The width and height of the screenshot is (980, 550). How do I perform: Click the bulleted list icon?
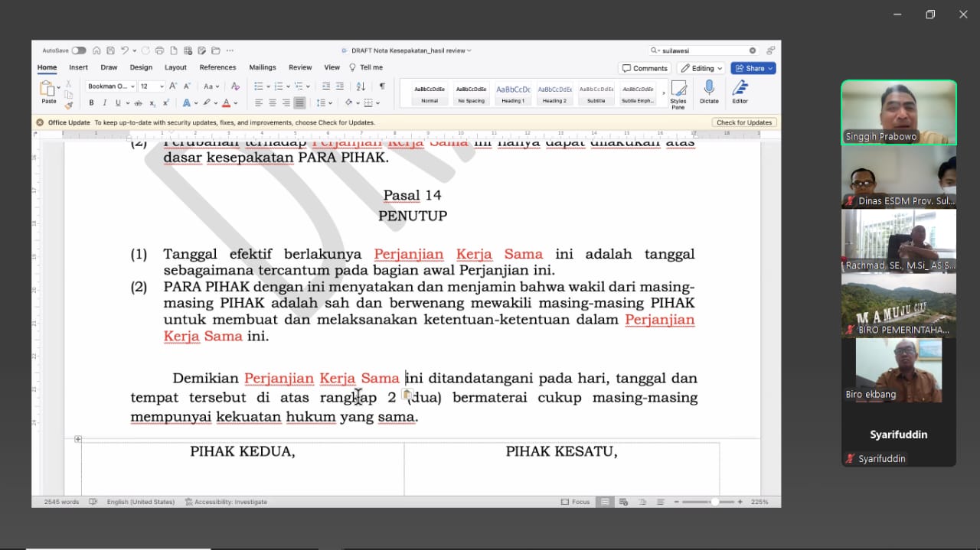(x=259, y=86)
